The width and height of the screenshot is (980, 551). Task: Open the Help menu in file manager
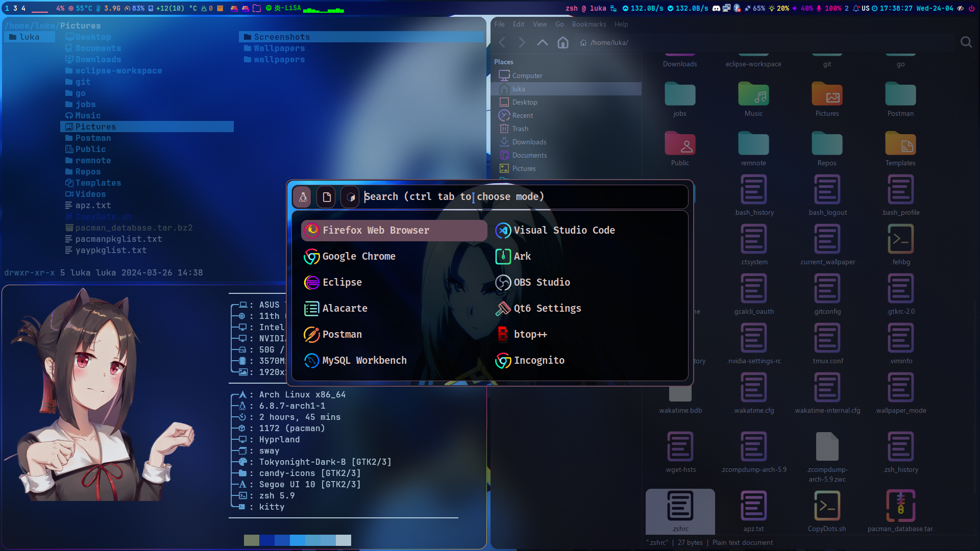pyautogui.click(x=621, y=24)
